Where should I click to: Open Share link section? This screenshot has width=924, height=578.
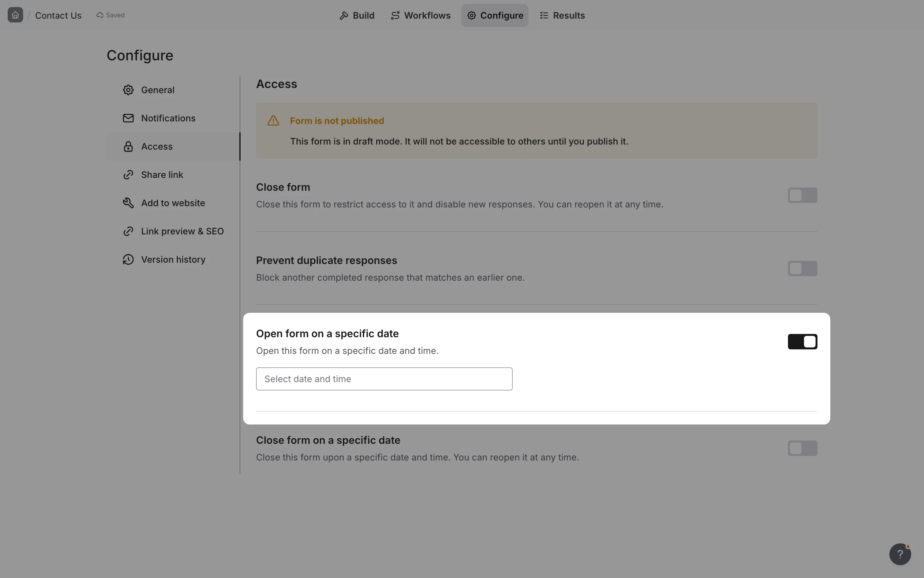(173, 175)
